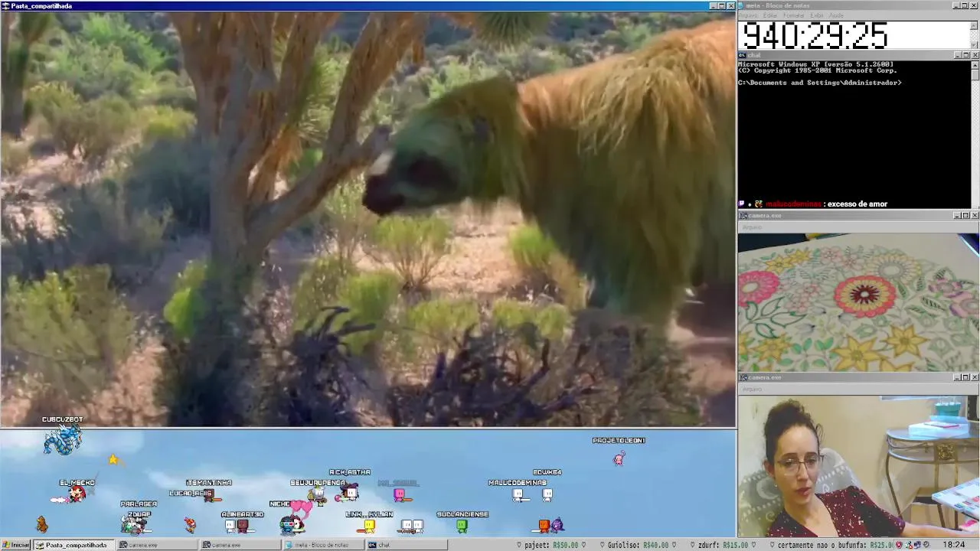Click the MX_SAMUEL pink cube sprite

tap(399, 495)
